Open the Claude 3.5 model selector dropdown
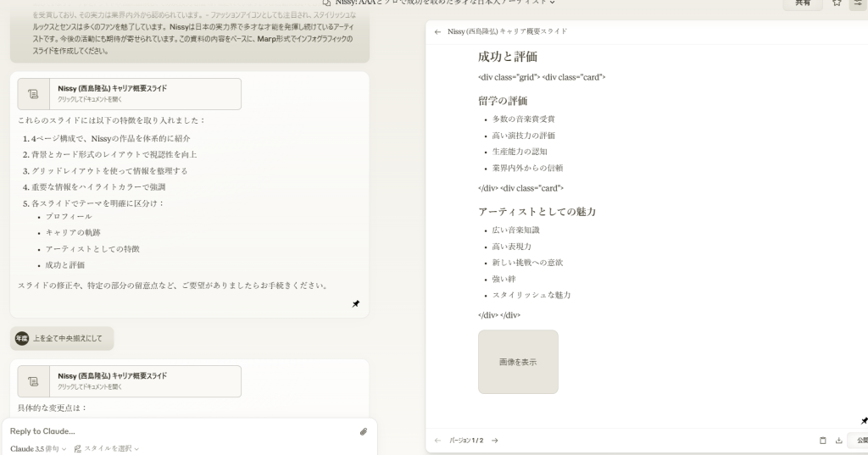The height and width of the screenshot is (455, 868). tap(38, 448)
